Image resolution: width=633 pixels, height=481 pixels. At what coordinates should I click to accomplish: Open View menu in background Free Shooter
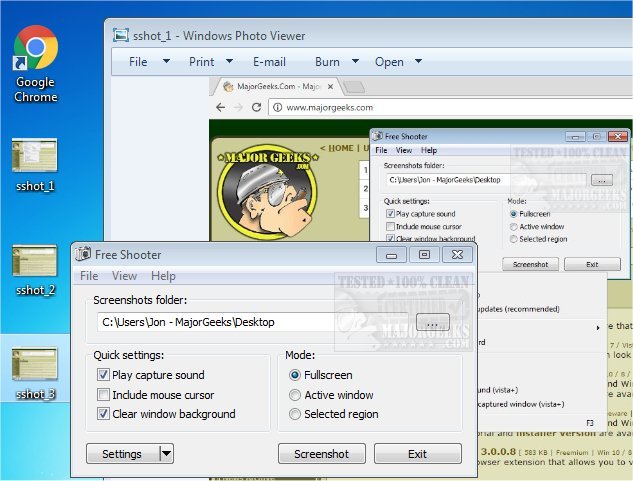click(x=404, y=150)
